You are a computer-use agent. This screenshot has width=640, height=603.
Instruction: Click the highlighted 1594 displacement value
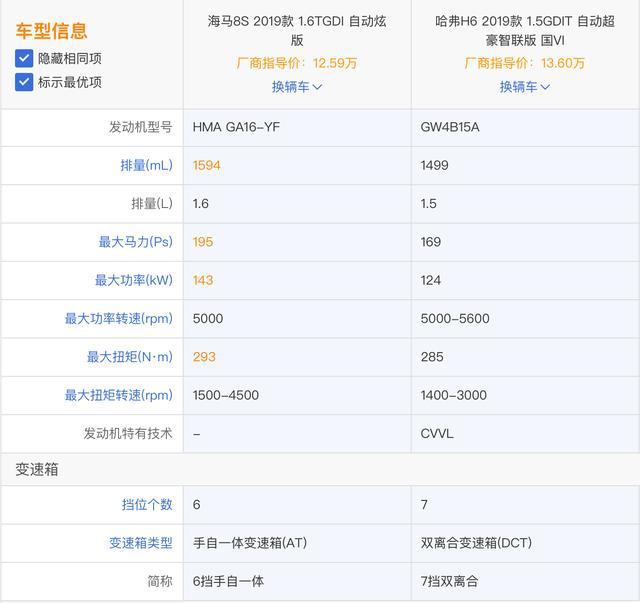(207, 165)
